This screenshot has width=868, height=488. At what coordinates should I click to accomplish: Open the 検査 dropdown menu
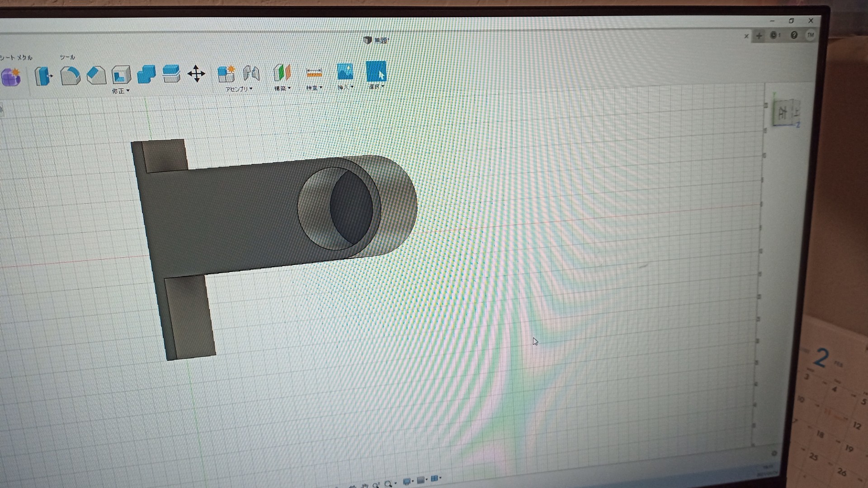(x=314, y=88)
